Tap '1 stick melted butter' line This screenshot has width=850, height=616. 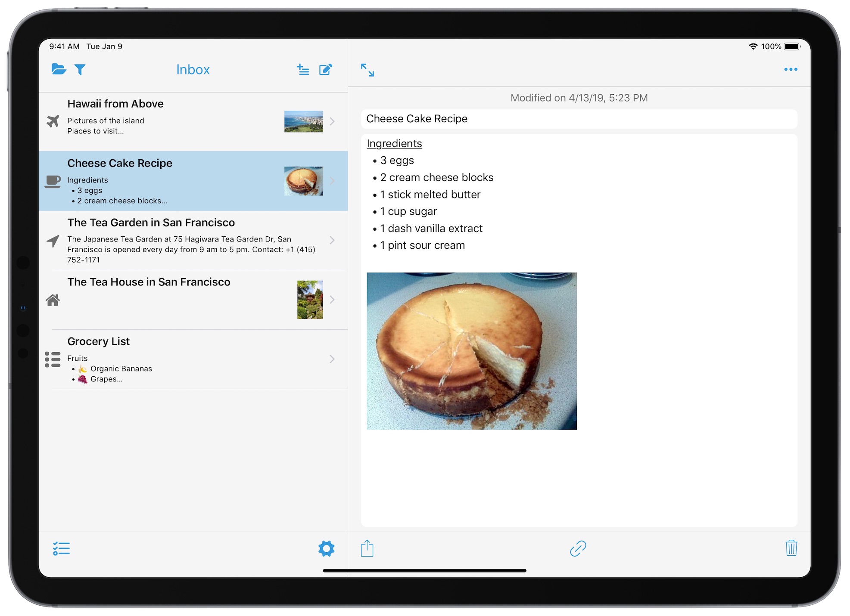pyautogui.click(x=430, y=195)
